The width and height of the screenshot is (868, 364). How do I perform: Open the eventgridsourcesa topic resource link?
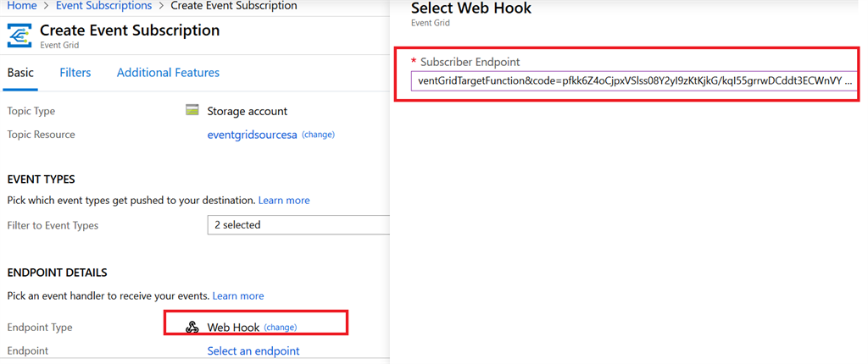[x=252, y=135]
